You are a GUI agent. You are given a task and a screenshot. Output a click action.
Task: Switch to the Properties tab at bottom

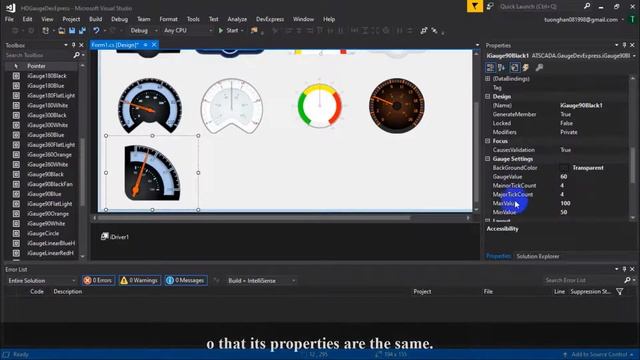click(x=498, y=256)
